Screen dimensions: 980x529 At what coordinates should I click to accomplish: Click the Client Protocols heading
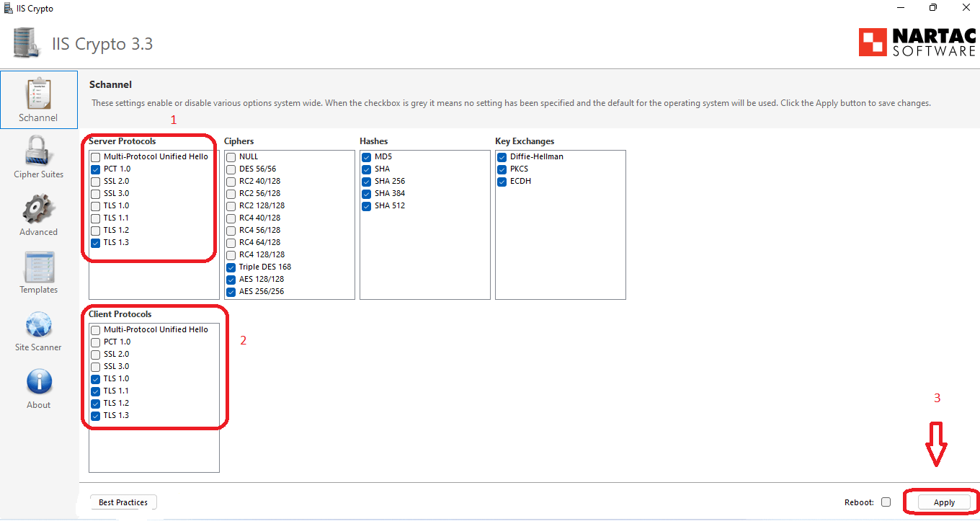[120, 314]
